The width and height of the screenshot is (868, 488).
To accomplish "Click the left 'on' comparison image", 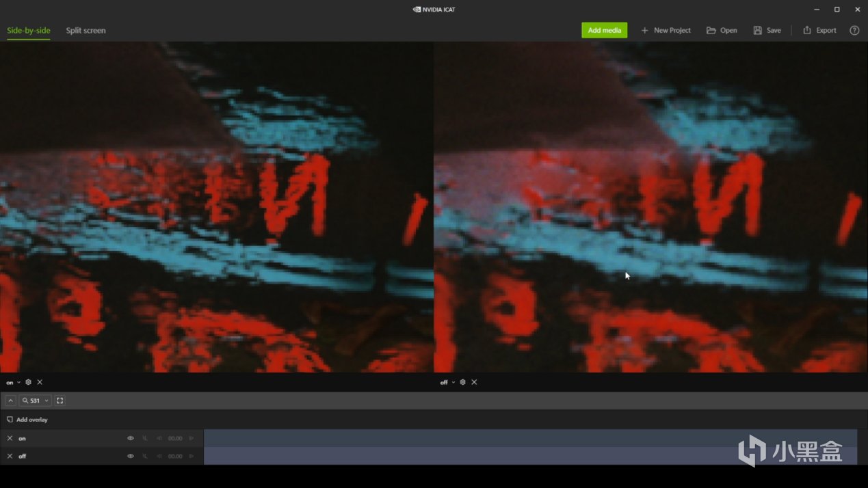I will tap(216, 207).
